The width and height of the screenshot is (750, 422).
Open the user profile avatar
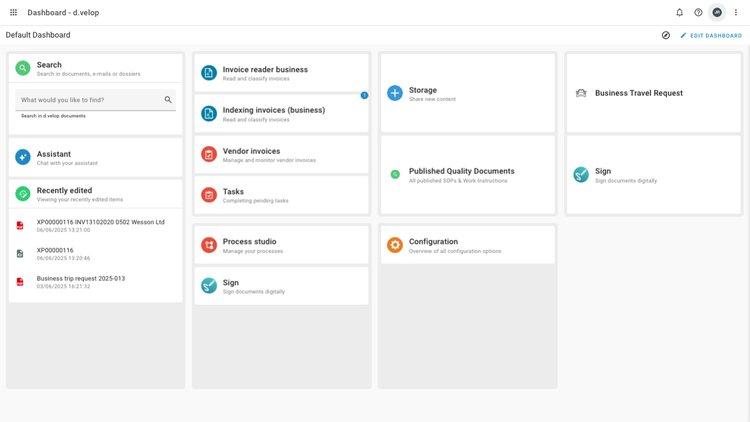pos(717,12)
